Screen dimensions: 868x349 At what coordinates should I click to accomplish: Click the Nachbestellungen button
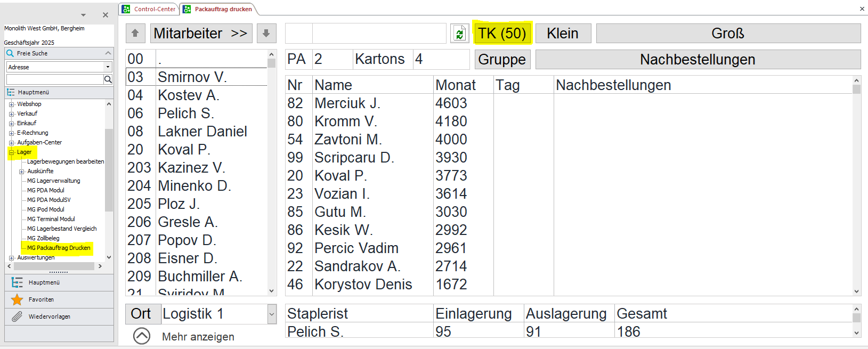(699, 59)
